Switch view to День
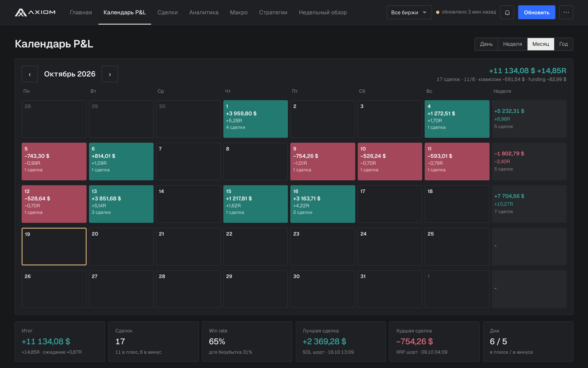The width and height of the screenshot is (588, 368). [486, 44]
